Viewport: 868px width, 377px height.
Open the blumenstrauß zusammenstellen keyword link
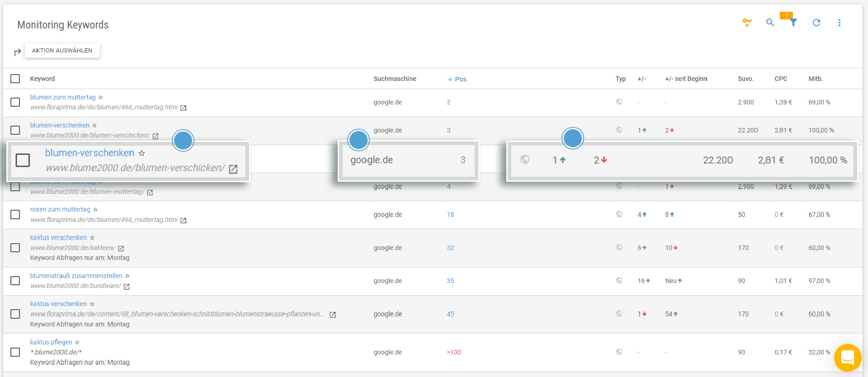point(76,276)
